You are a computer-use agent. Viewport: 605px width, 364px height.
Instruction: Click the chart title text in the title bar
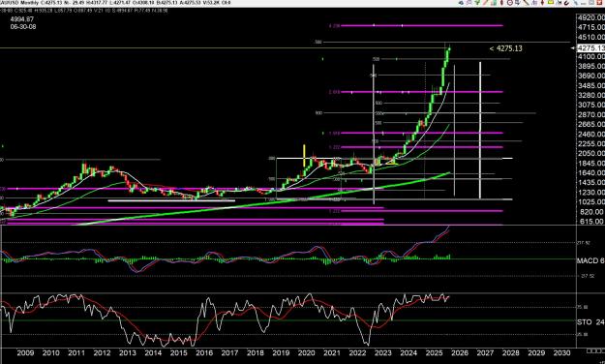click(115, 3)
